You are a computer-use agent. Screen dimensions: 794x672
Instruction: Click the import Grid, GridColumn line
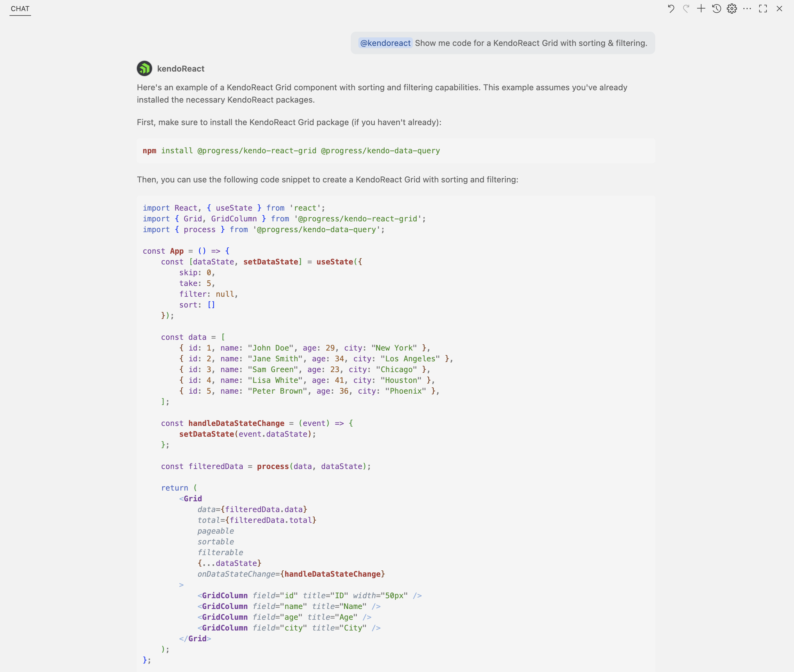click(x=284, y=219)
